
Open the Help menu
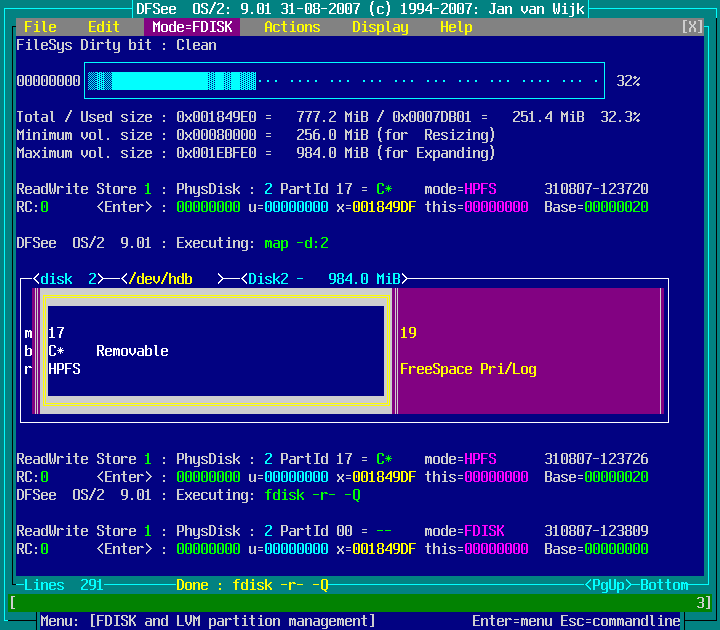click(456, 27)
